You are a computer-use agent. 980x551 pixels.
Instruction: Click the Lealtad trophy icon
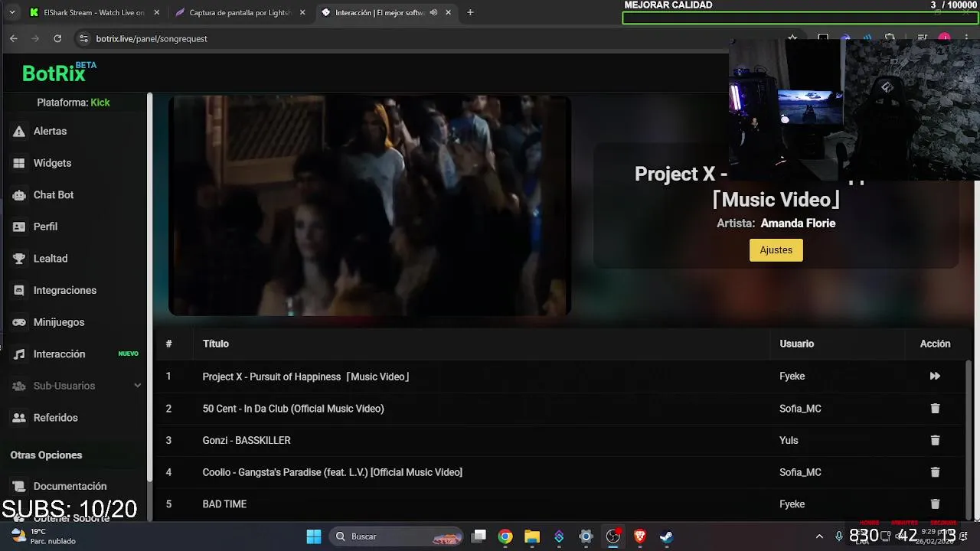tap(19, 259)
